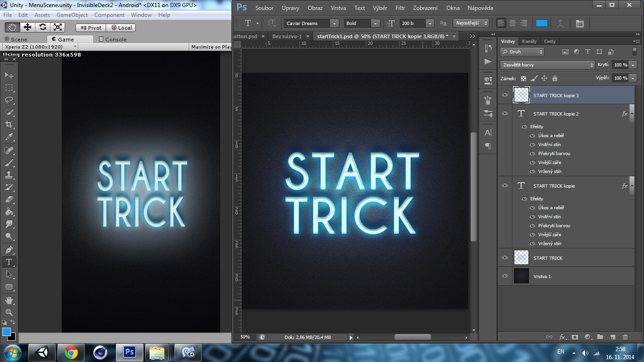Click the delete layer trash icon
Image resolution: width=644 pixels, height=362 pixels.
coord(626,337)
